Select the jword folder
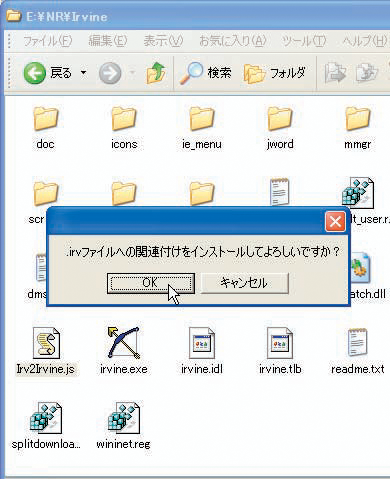 280,128
